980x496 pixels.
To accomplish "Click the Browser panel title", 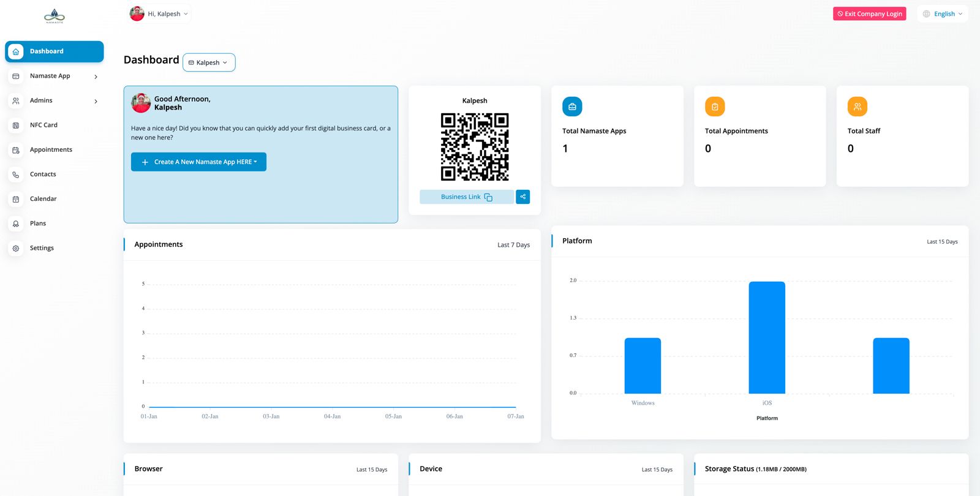I will click(x=148, y=469).
